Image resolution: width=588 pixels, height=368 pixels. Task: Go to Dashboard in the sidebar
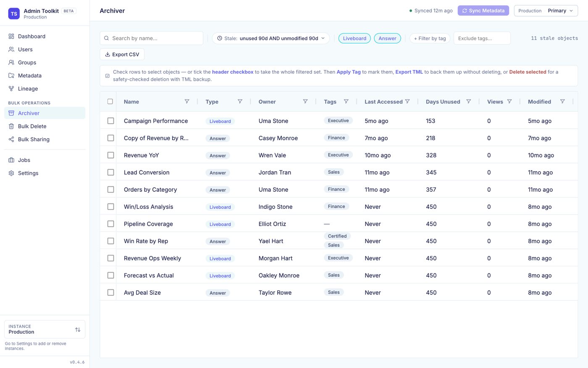click(45, 36)
